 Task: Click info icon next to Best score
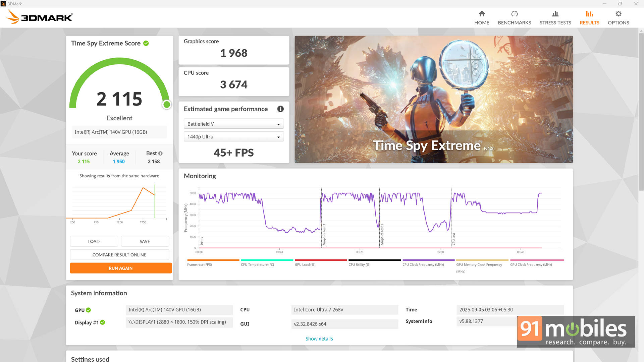click(x=160, y=154)
